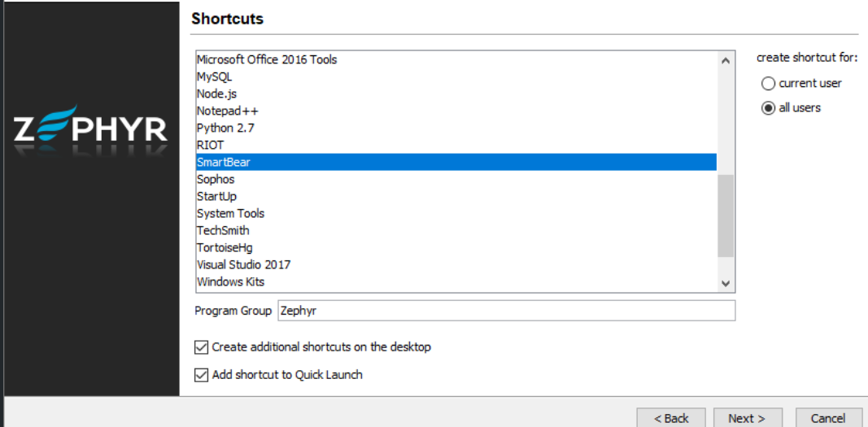This screenshot has height=427, width=868.
Task: Click the program list scrollbar thumb
Action: [x=726, y=215]
